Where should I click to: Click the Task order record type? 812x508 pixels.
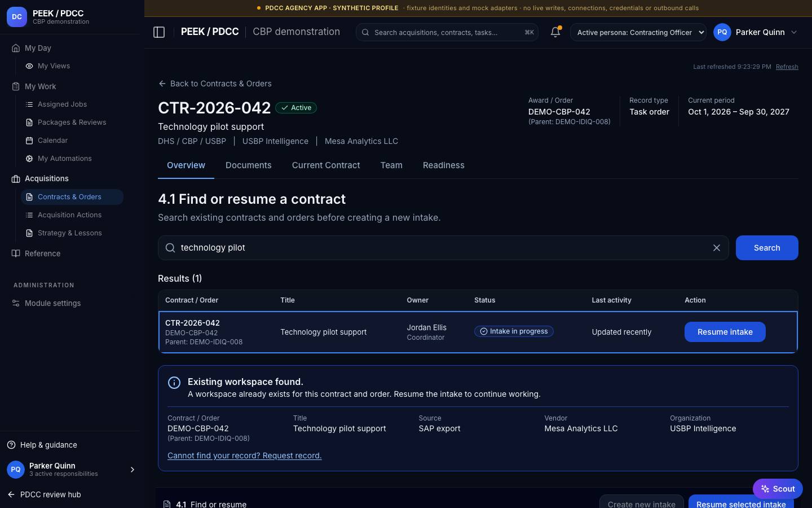click(x=649, y=112)
